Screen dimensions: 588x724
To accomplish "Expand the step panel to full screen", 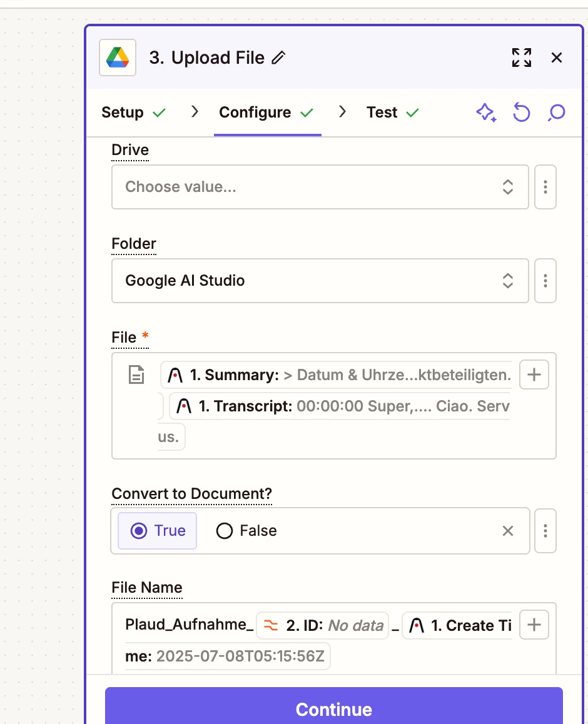I will (521, 58).
